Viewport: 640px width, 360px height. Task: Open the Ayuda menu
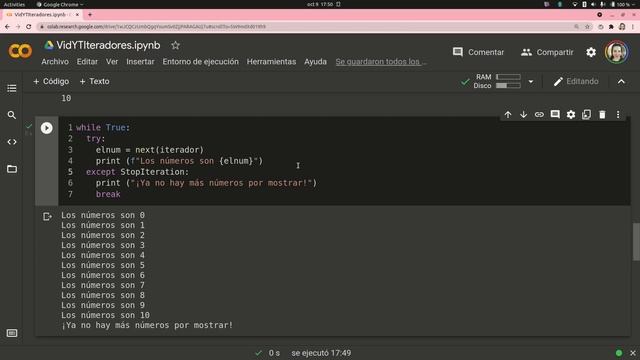point(315,62)
